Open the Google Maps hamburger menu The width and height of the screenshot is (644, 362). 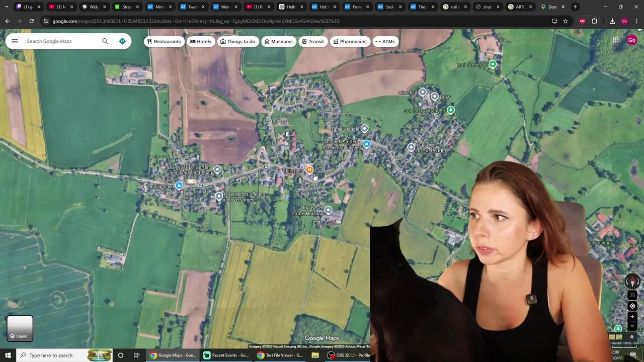click(x=15, y=41)
